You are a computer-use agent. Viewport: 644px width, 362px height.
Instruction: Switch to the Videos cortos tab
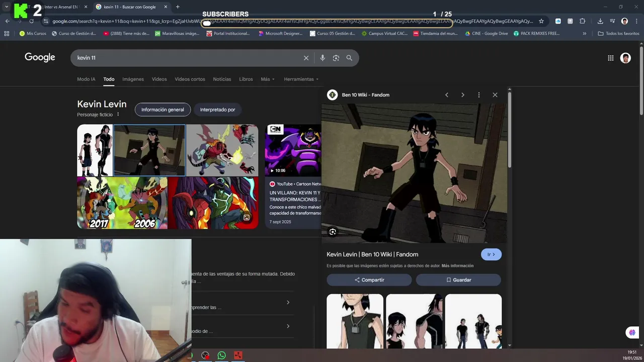coord(190,79)
